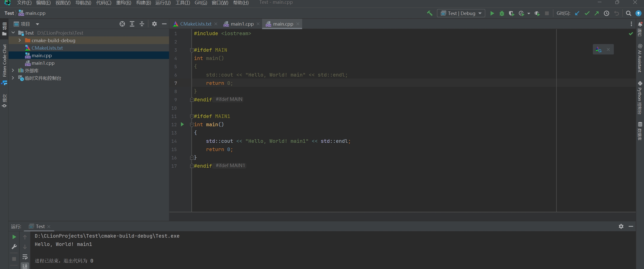Click Git update project arrow icon
Image resolution: width=644 pixels, height=269 pixels.
click(x=577, y=13)
